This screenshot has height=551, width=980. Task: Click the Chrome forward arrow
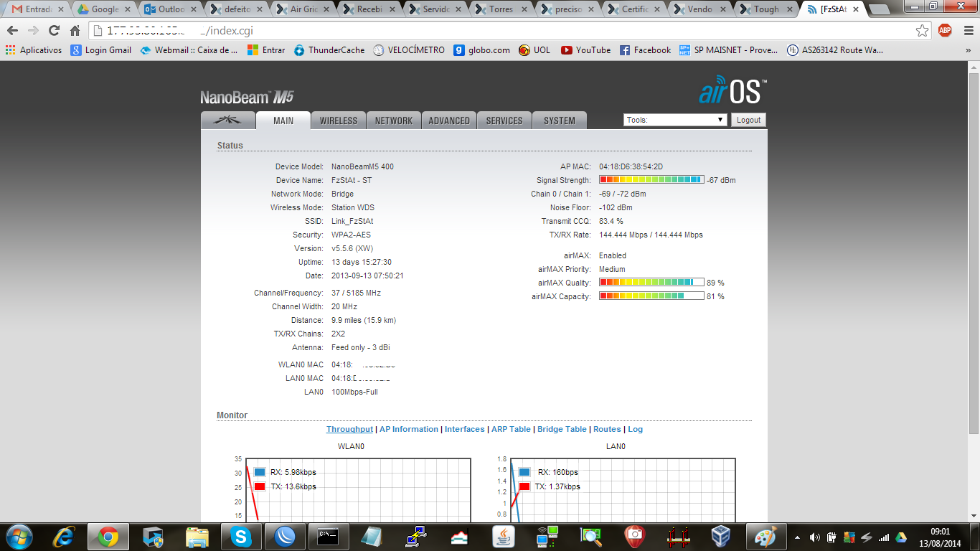(33, 31)
